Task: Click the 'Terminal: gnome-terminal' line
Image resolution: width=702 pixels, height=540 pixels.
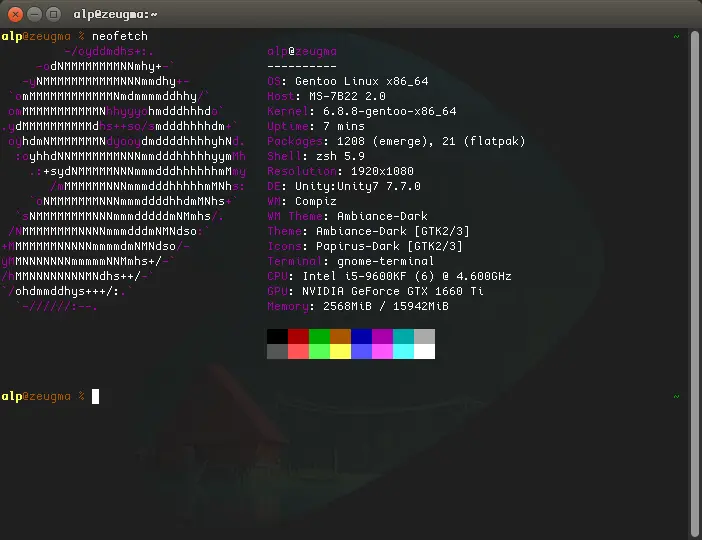Action: 351,261
